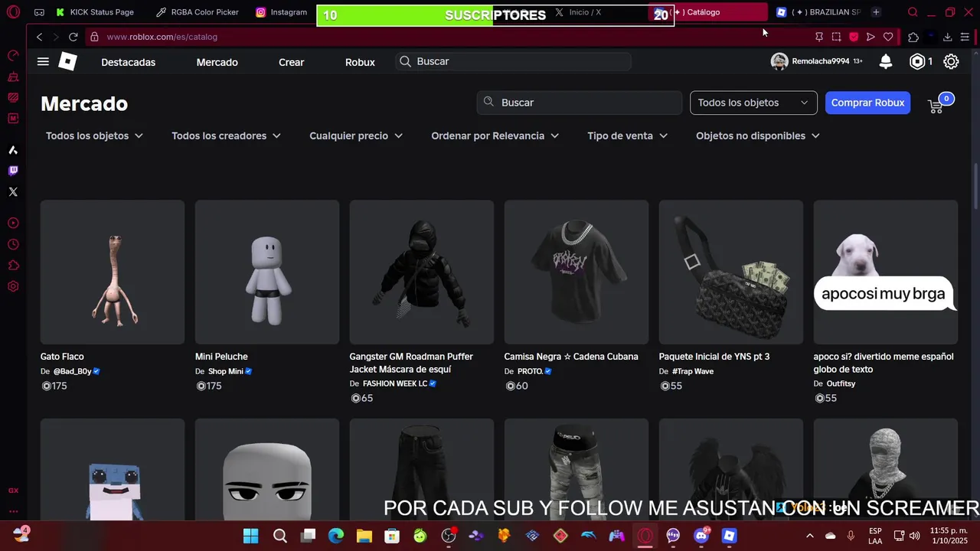This screenshot has width=980, height=551.
Task: Click the pin icon in address bar
Action: 819,37
